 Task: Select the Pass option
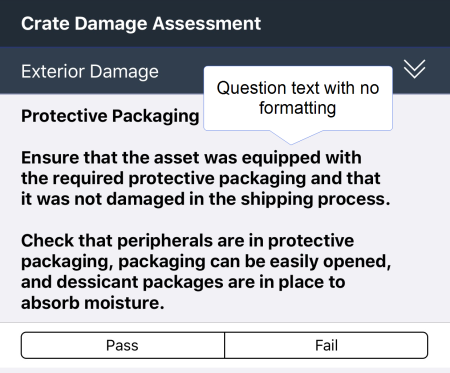(x=123, y=345)
